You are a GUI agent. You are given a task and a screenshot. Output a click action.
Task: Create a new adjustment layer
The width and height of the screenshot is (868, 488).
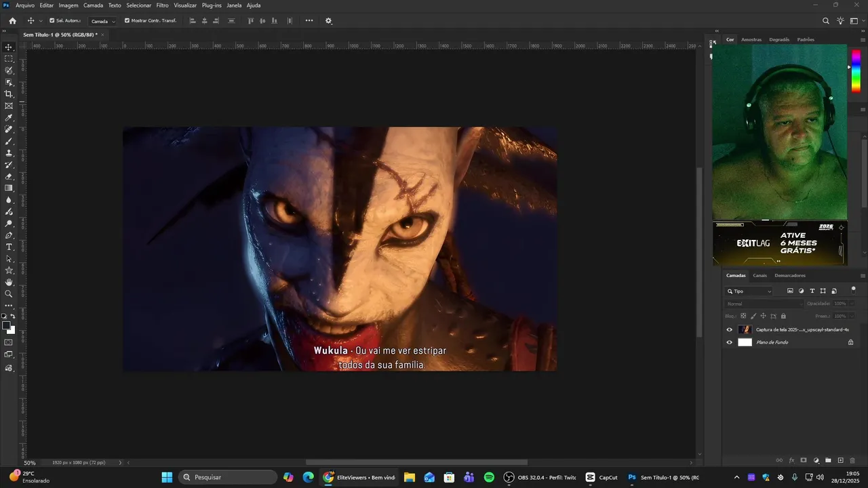(816, 460)
